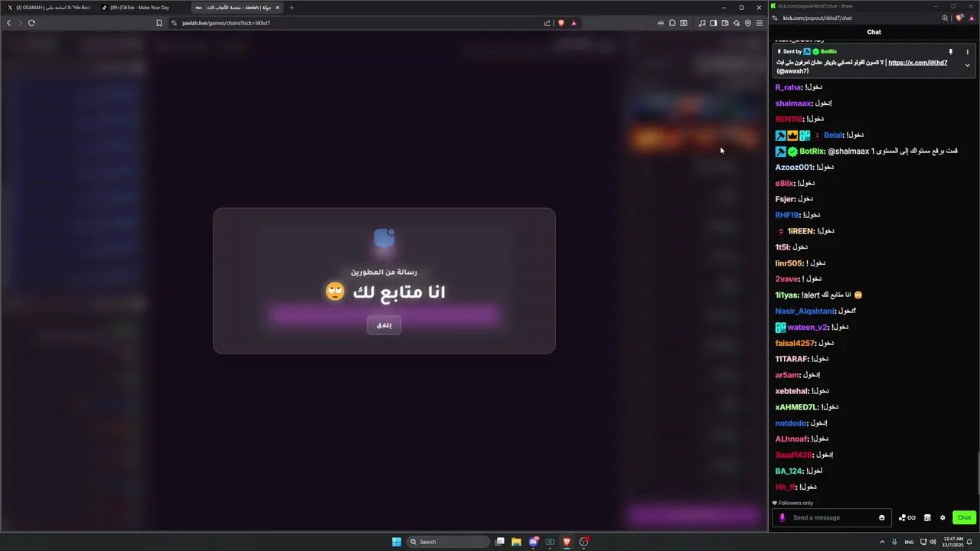Open Brave Leo AI icon

[x=737, y=23]
